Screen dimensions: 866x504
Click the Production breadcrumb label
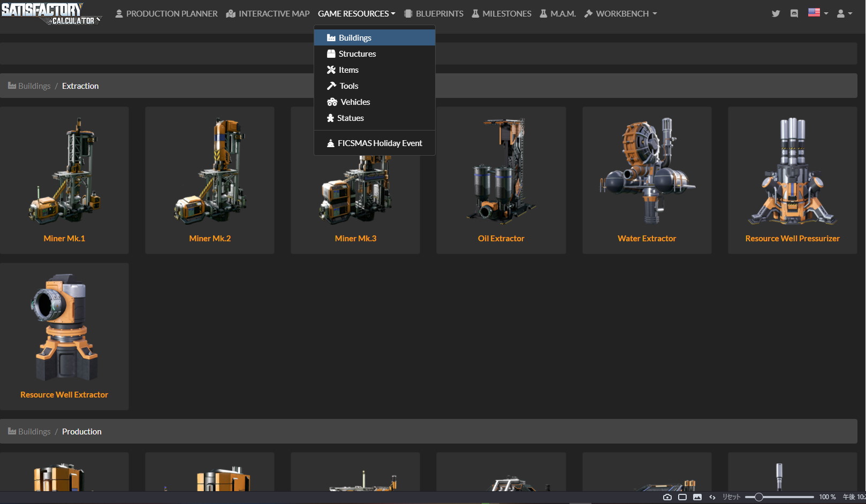(x=82, y=431)
